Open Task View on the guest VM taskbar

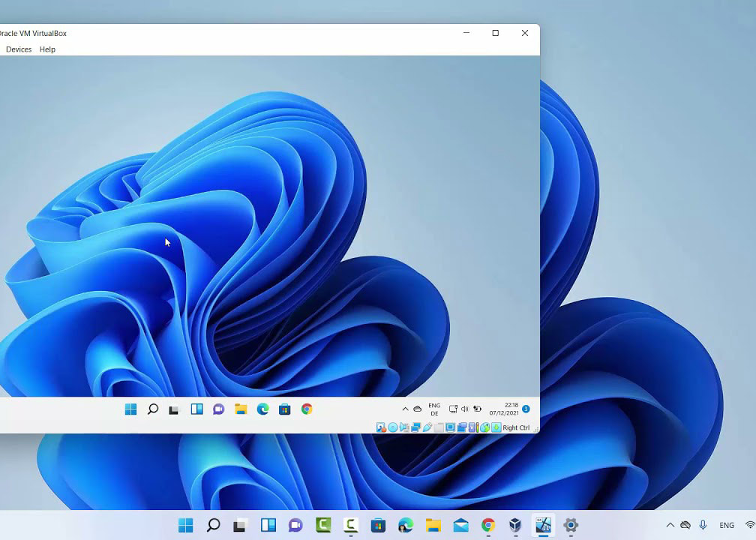pyautogui.click(x=173, y=409)
